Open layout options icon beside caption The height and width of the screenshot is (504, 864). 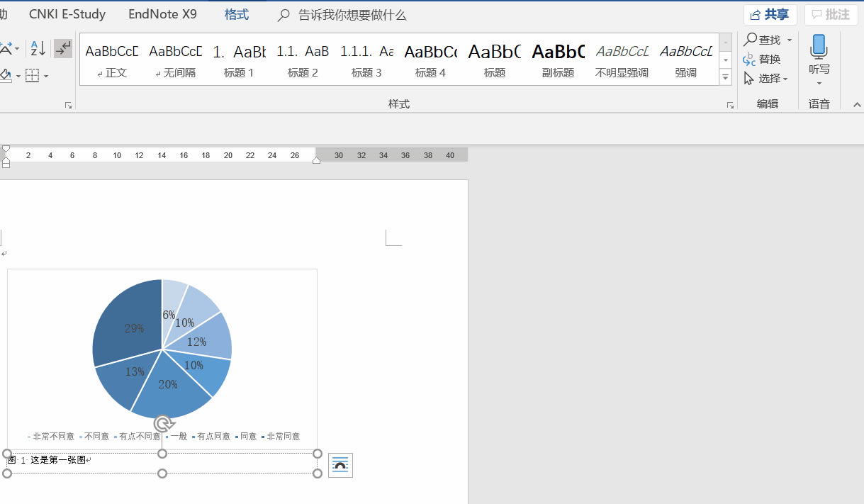pyautogui.click(x=340, y=465)
